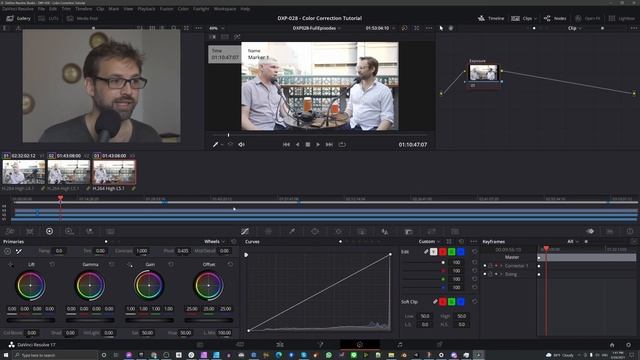Screen dimensions: 640x360
Task: Reset the Gain wheel
Action: point(171,264)
